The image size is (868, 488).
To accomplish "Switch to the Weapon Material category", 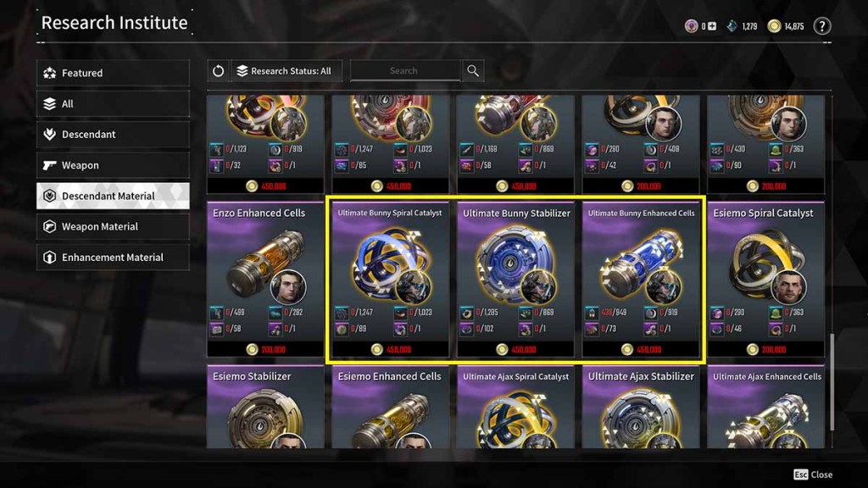I will 113,226.
